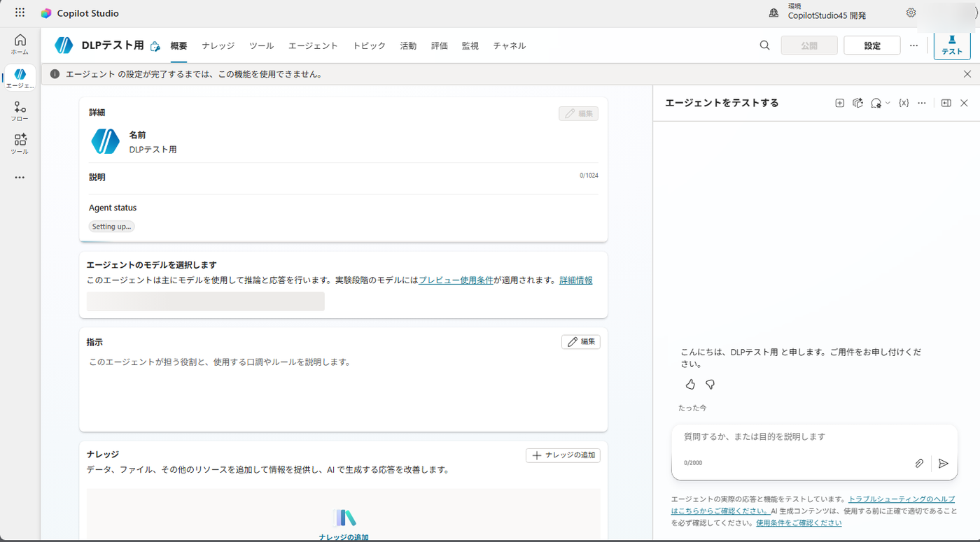Give thumbs down to greeting message
980x542 pixels.
tap(710, 385)
